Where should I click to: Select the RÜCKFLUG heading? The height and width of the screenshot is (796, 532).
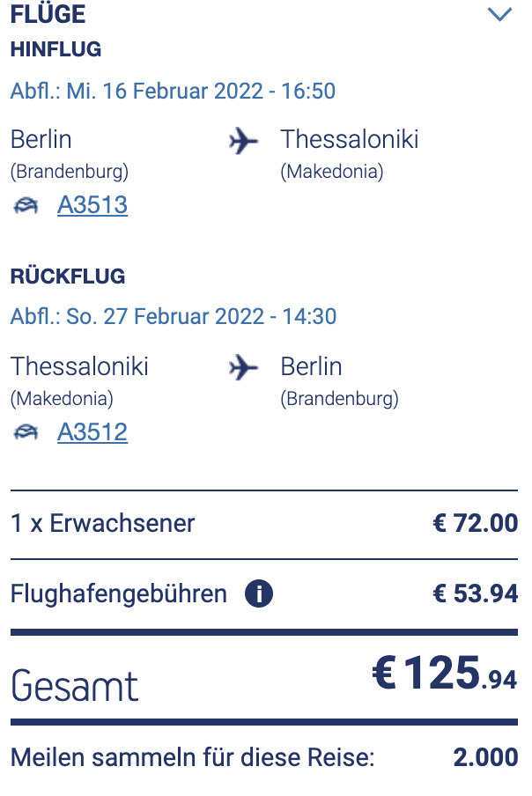[68, 276]
